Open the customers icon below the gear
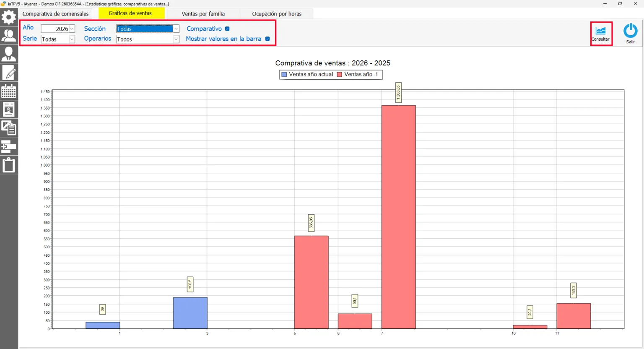This screenshot has width=644, height=349. tap(9, 35)
